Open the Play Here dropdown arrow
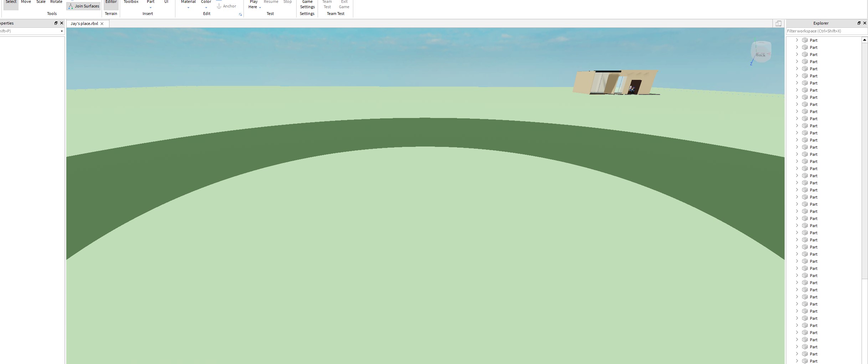This screenshot has width=868, height=364. tap(260, 7)
